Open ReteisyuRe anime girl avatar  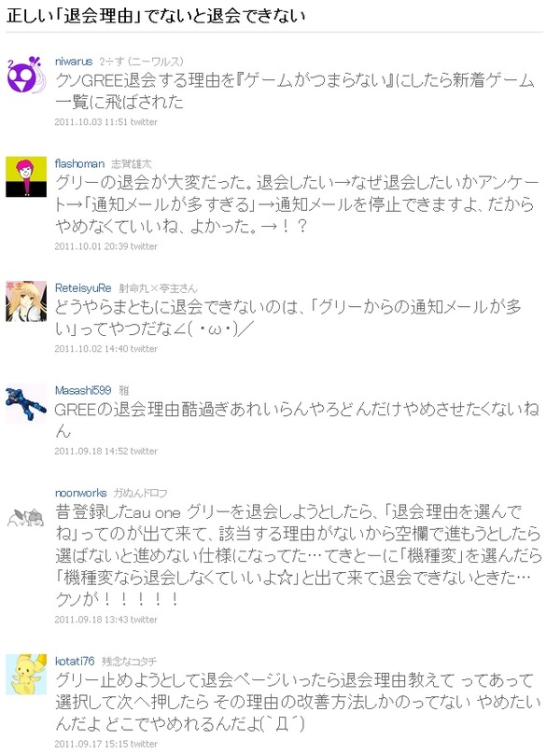coord(26,301)
